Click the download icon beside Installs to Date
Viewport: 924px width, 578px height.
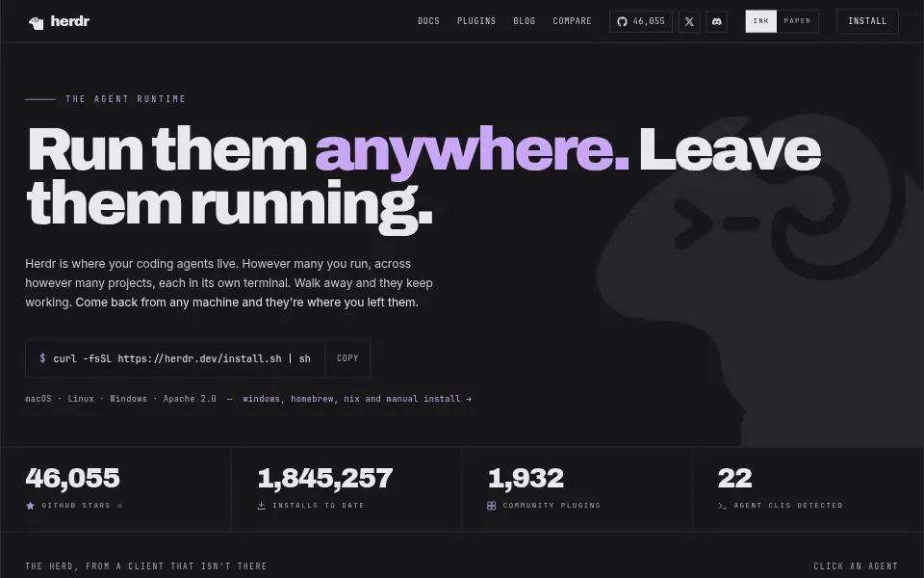pyautogui.click(x=261, y=506)
